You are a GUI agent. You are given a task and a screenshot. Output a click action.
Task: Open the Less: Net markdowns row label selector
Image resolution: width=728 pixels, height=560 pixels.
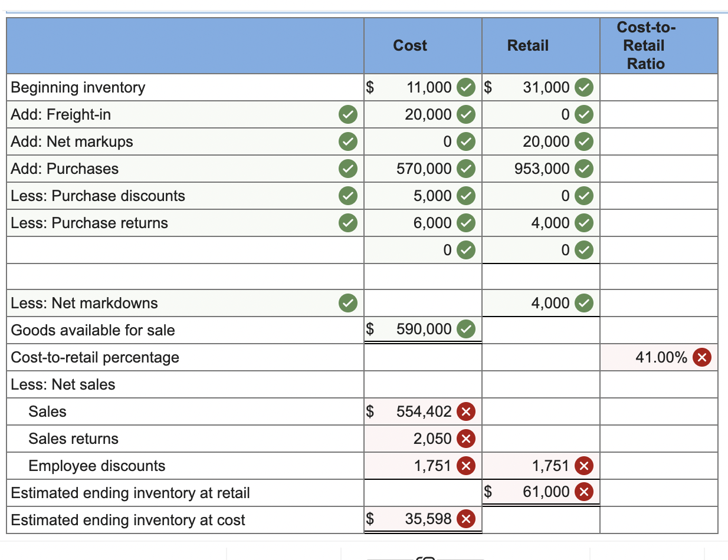[185, 303]
